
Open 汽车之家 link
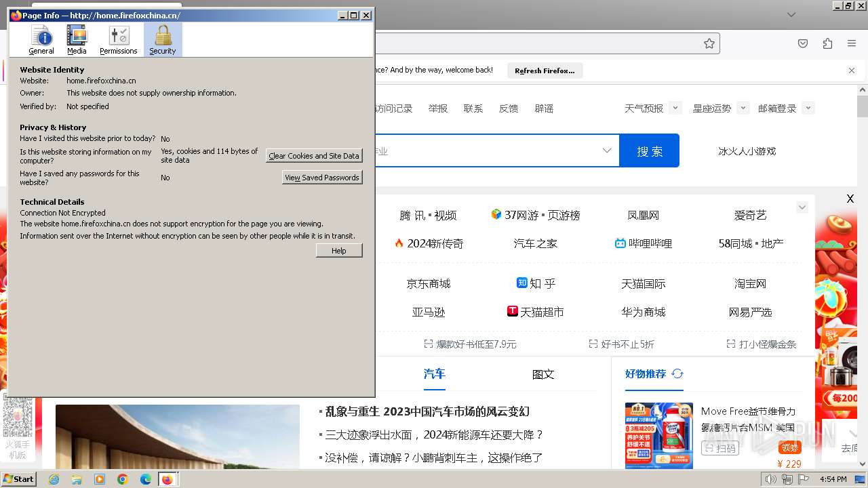[x=536, y=243]
